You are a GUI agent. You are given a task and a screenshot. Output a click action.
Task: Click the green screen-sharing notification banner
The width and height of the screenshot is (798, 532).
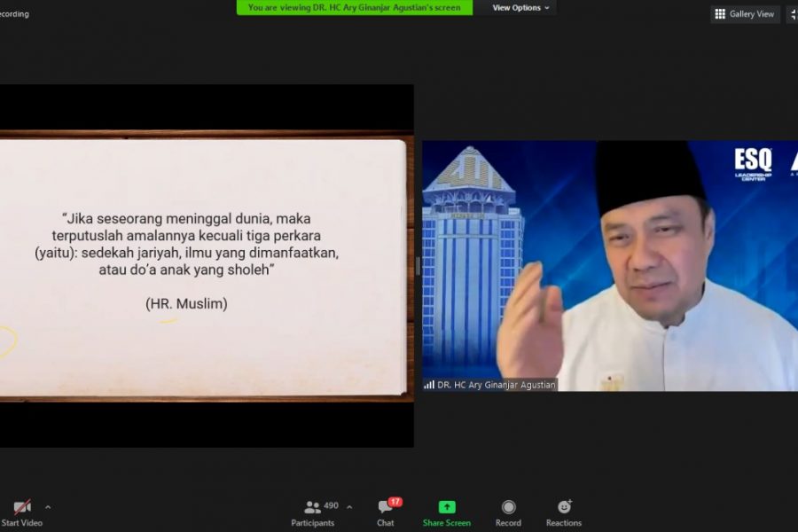click(x=355, y=8)
